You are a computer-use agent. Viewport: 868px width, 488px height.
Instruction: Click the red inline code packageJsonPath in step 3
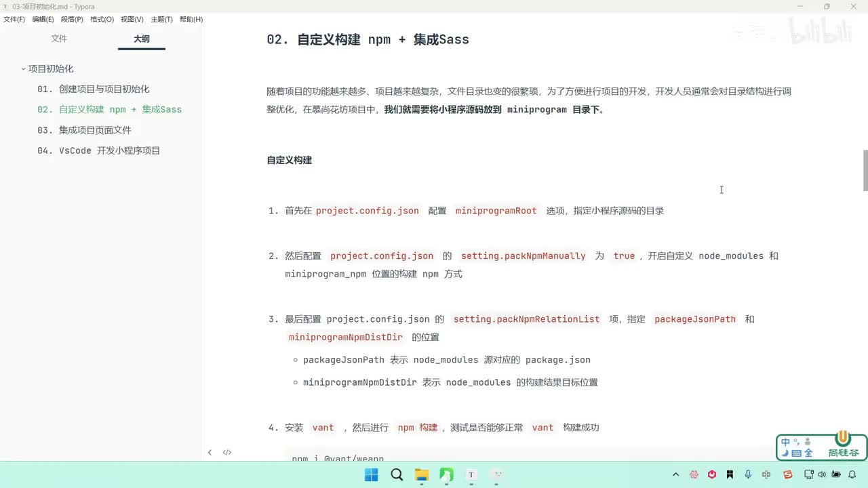694,319
